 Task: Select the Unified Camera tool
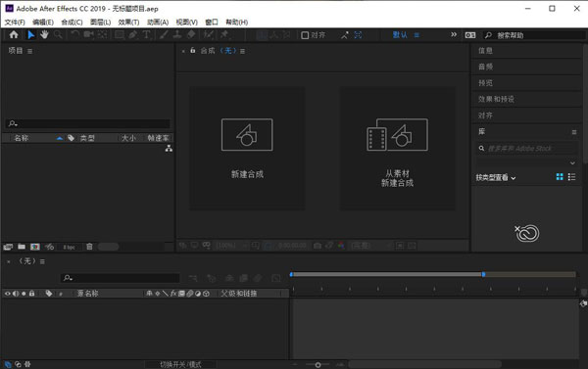[x=88, y=35]
